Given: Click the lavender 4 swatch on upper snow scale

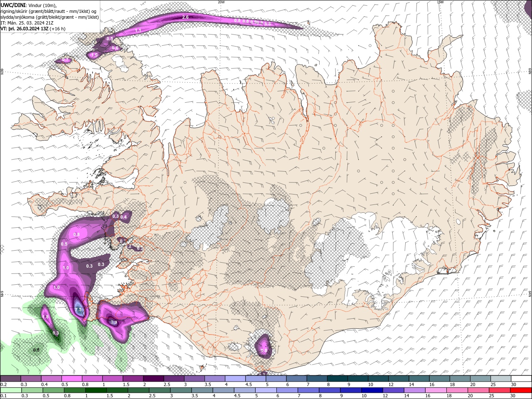Looking at the screenshot, I should click(236, 379).
